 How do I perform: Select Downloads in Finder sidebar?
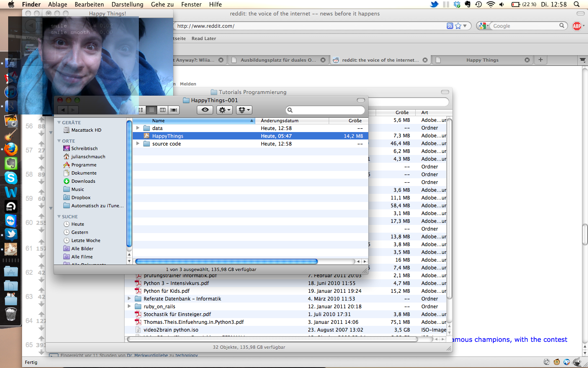(x=83, y=181)
